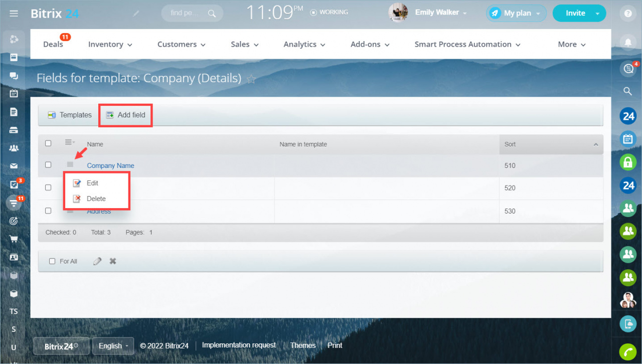Image resolution: width=642 pixels, height=364 pixels.
Task: Open the blue calendar icon in right panel
Action: tap(627, 139)
